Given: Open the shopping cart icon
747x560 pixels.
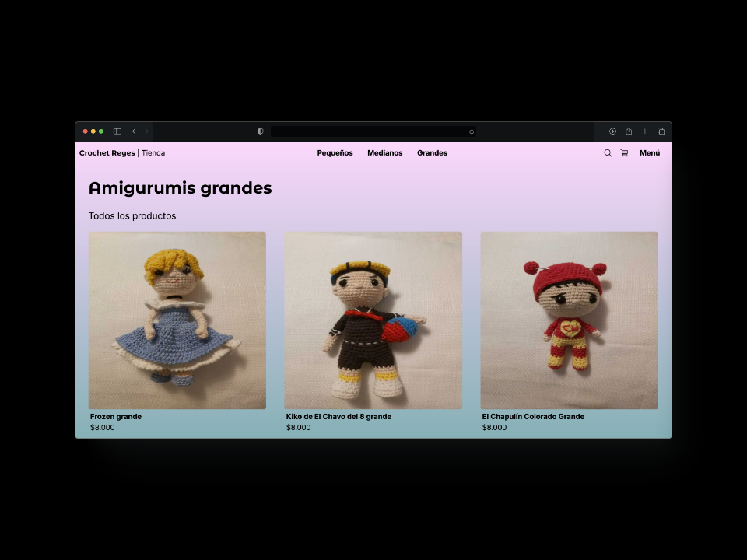Looking at the screenshot, I should point(625,153).
